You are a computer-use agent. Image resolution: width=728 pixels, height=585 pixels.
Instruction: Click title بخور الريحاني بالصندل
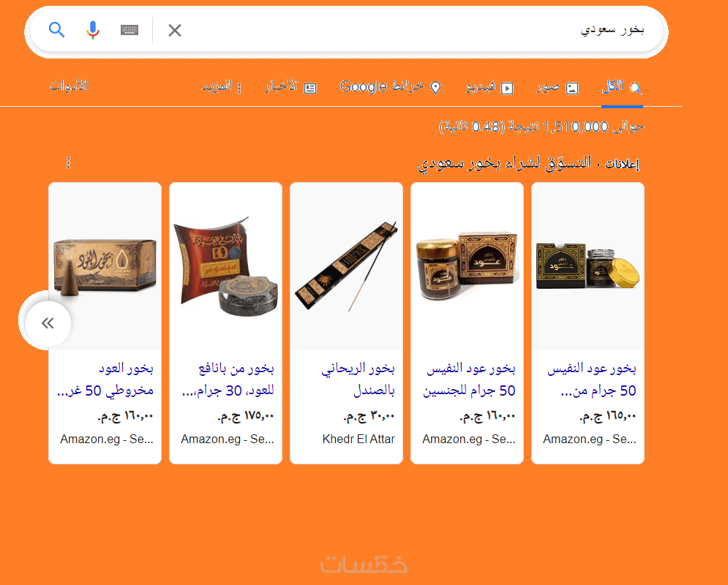point(358,380)
